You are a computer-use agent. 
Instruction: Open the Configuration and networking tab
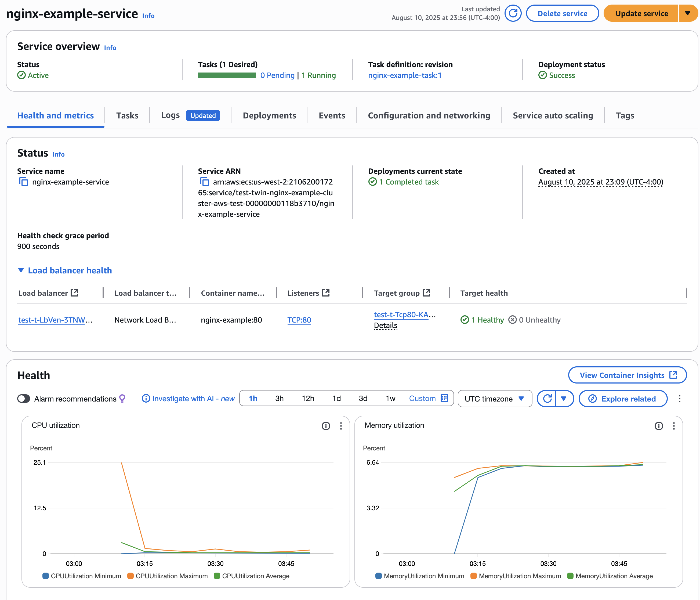click(429, 115)
